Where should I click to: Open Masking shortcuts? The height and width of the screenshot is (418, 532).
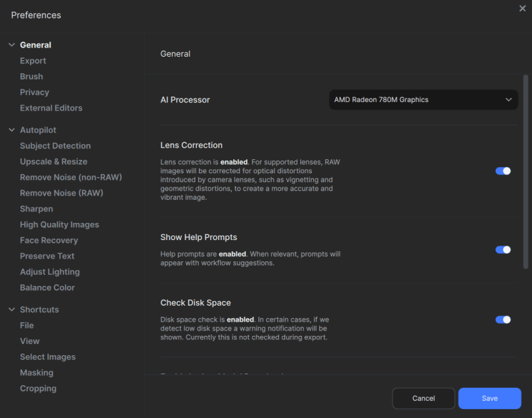click(x=37, y=372)
